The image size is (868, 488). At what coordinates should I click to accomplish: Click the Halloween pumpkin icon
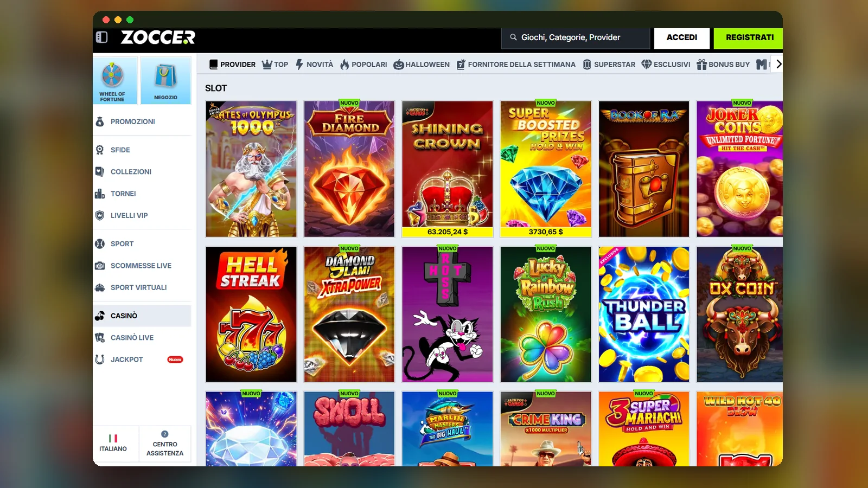(x=399, y=65)
